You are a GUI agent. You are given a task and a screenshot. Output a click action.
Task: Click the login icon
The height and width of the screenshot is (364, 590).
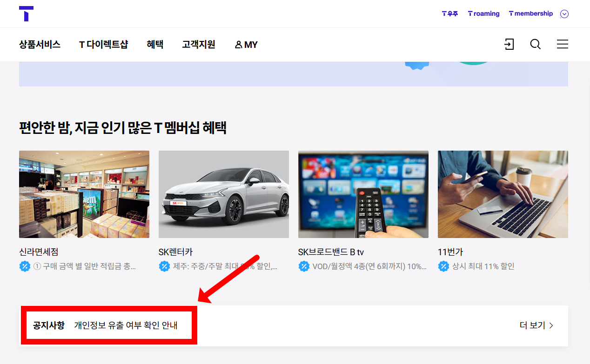(x=509, y=44)
